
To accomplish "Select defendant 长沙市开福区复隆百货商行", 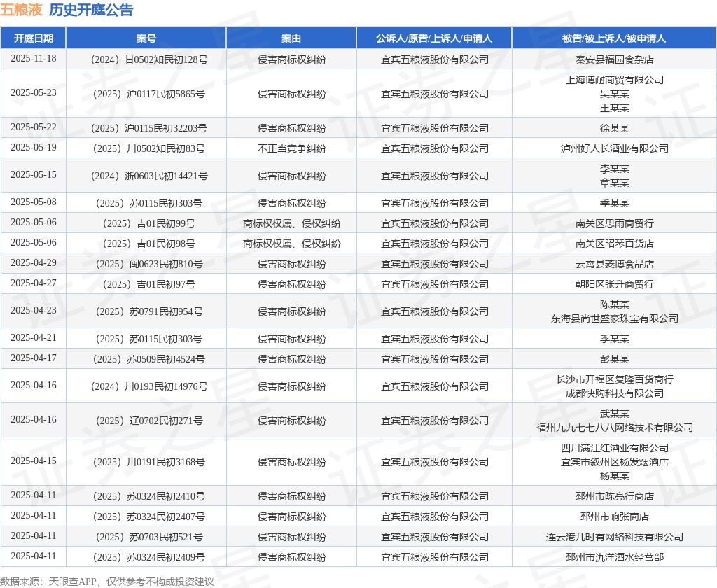I will (x=615, y=379).
